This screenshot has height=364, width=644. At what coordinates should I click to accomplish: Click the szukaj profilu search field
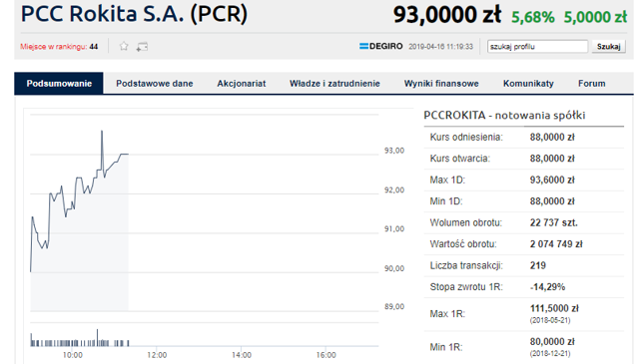(537, 46)
